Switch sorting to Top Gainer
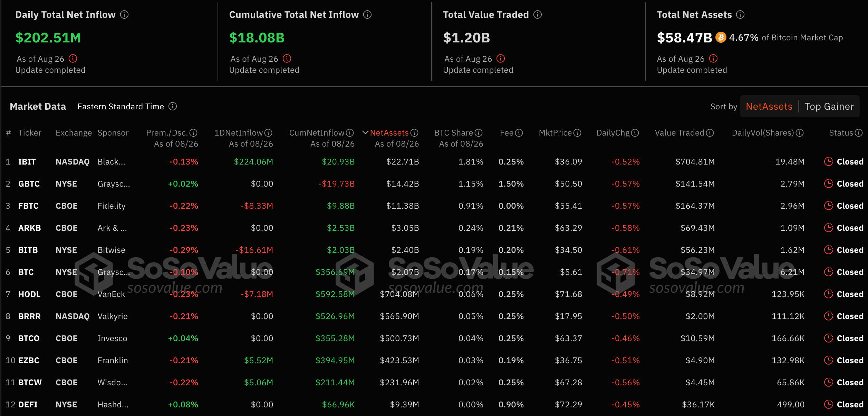This screenshot has height=416, width=868. [829, 106]
